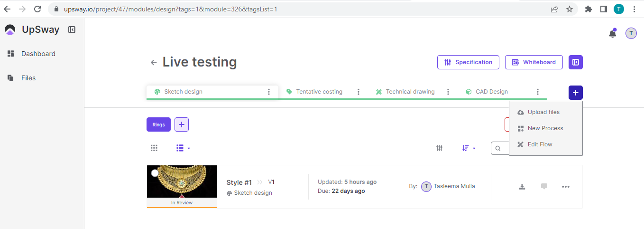Open the Specification button

tap(468, 62)
